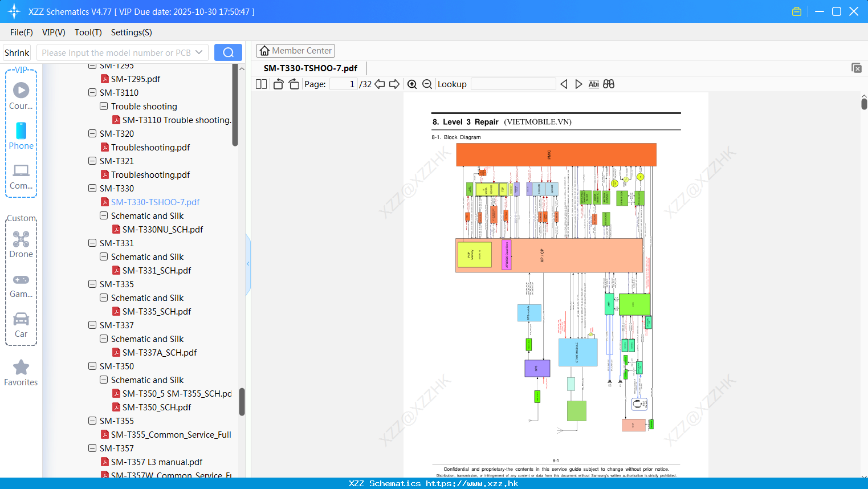Collapse the SM-T335 tree node

pos(92,284)
